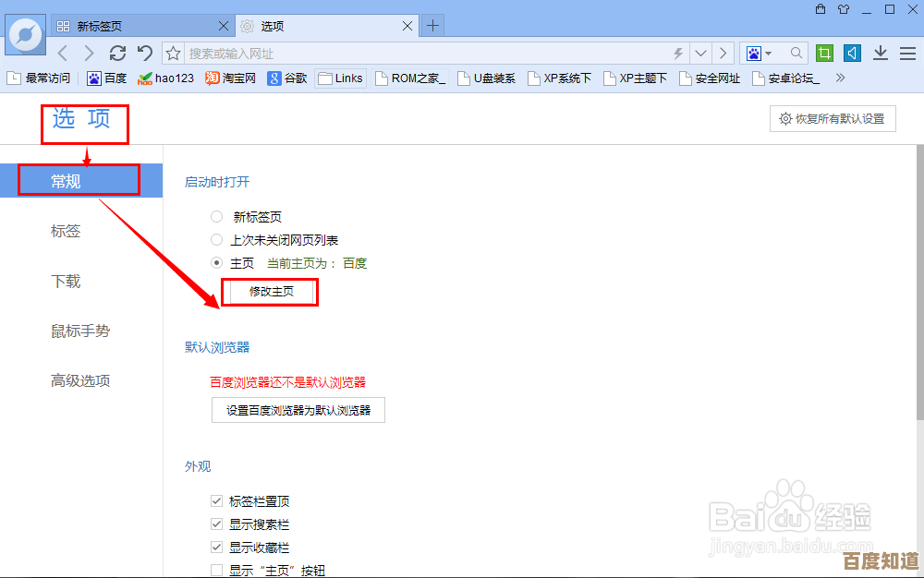924x578 pixels.
Task: Select the 新标签页 startup radio button
Action: pyautogui.click(x=216, y=216)
